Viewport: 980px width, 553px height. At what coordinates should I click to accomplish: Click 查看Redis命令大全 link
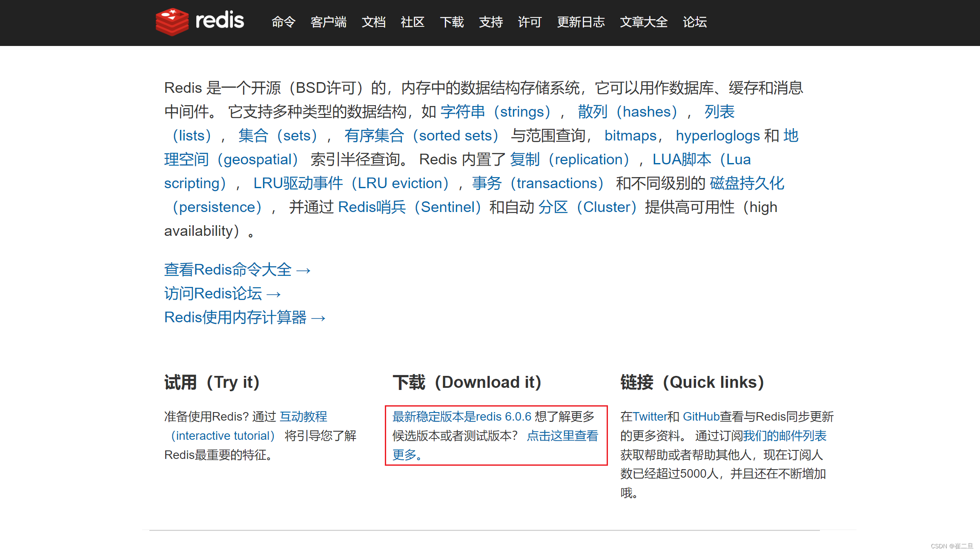pos(238,269)
